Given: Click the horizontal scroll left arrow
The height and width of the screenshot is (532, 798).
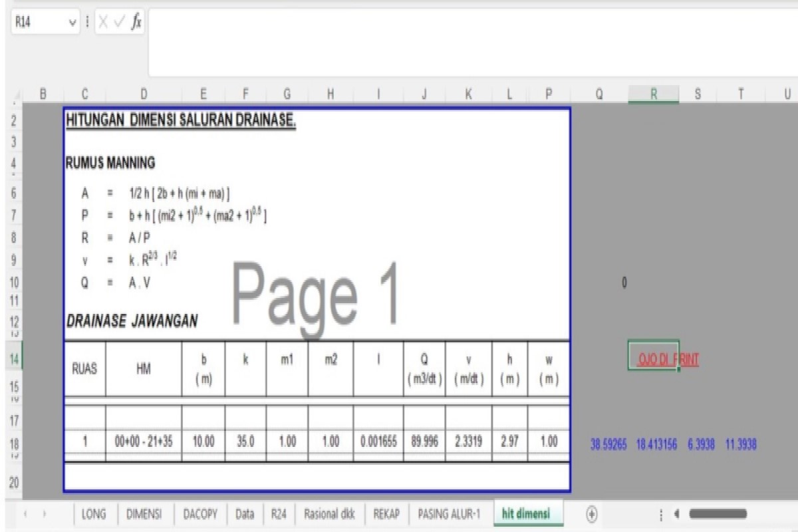Looking at the screenshot, I should [x=678, y=514].
